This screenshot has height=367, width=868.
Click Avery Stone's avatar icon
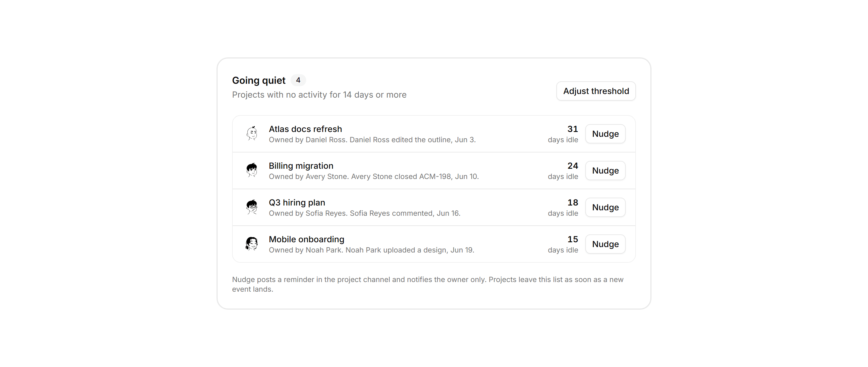point(252,171)
